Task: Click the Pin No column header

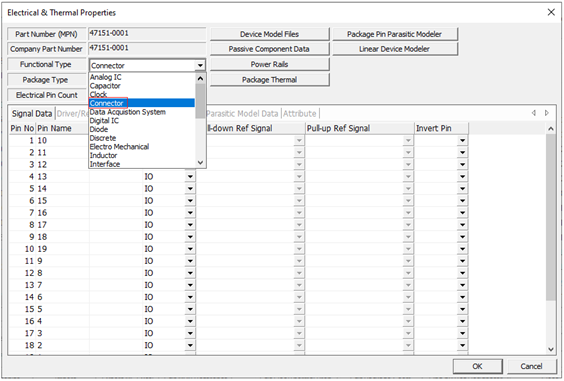Action: pos(22,128)
